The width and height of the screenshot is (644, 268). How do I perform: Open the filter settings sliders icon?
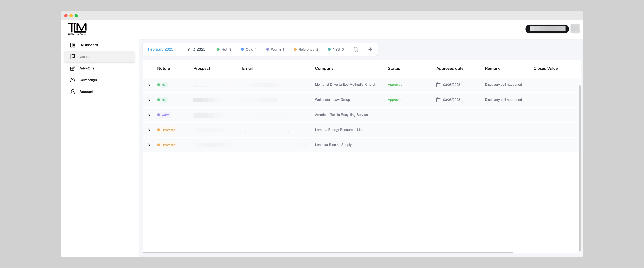pos(370,49)
